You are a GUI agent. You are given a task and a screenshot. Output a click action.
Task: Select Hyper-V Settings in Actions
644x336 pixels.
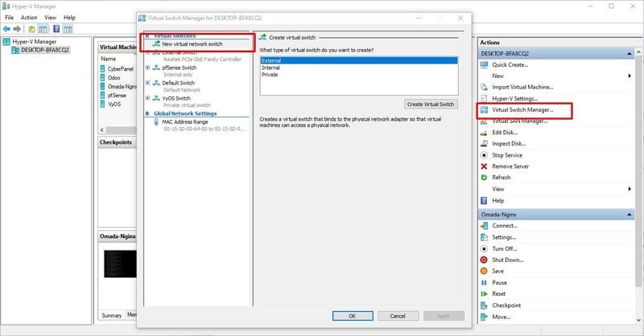pos(514,98)
